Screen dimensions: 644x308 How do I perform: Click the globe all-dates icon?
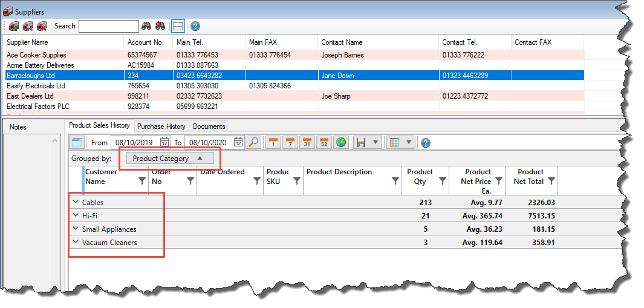click(341, 142)
